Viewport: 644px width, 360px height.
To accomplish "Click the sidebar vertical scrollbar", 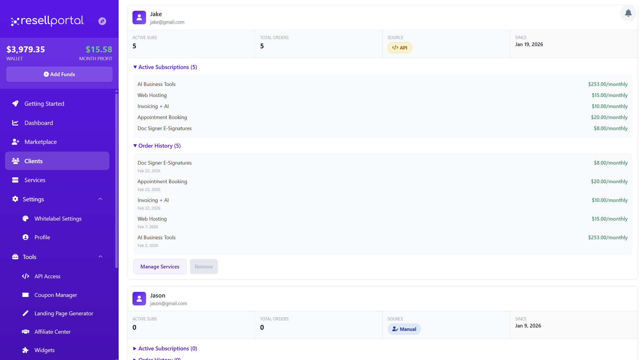I will (116, 181).
